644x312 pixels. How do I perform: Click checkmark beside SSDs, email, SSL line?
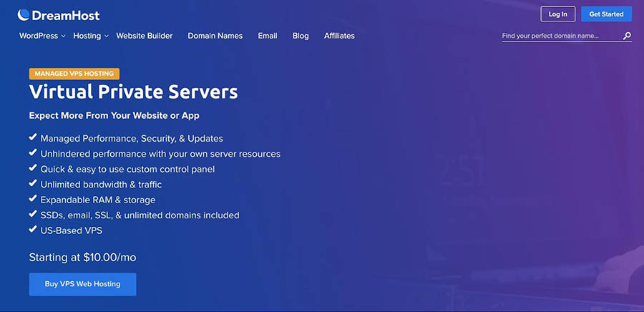[x=33, y=214]
